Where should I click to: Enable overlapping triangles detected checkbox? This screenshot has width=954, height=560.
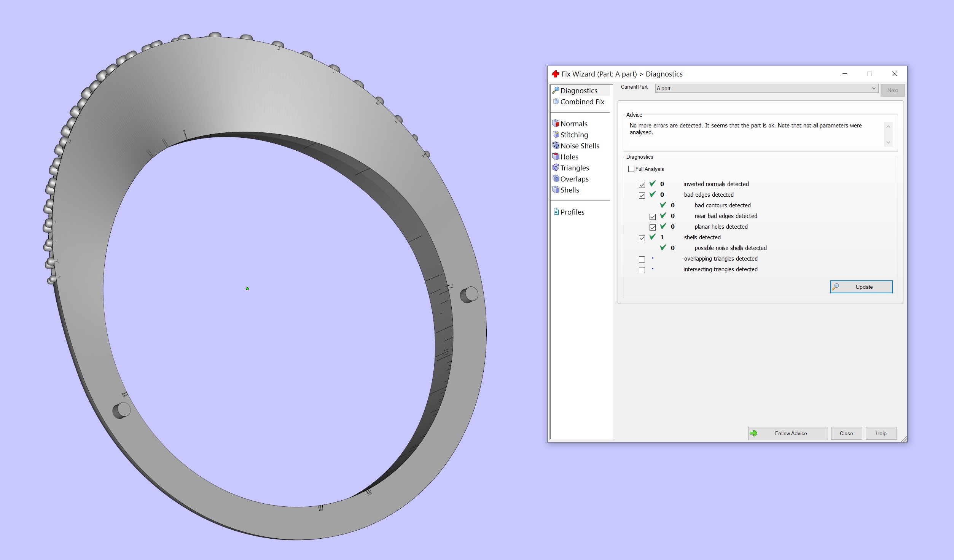tap(642, 259)
